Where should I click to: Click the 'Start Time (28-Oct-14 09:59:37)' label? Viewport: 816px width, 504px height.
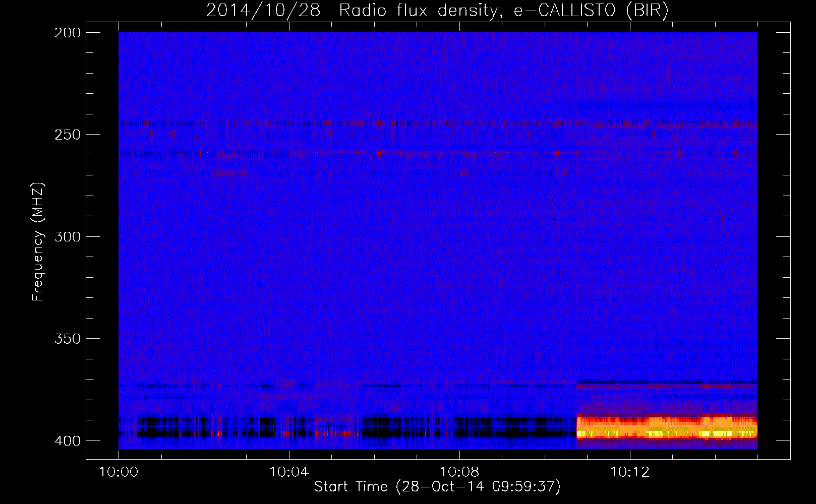pos(437,487)
